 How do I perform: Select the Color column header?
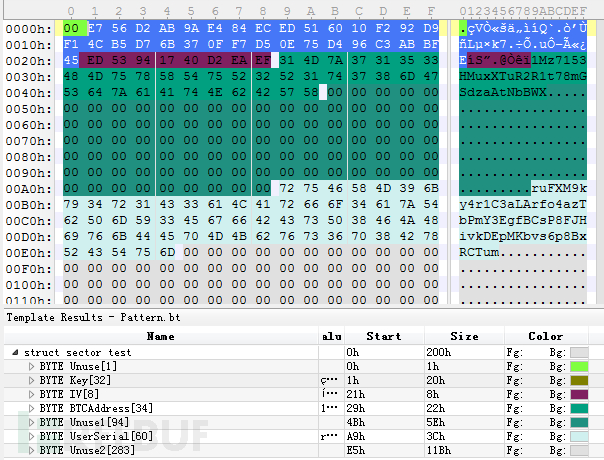[546, 336]
